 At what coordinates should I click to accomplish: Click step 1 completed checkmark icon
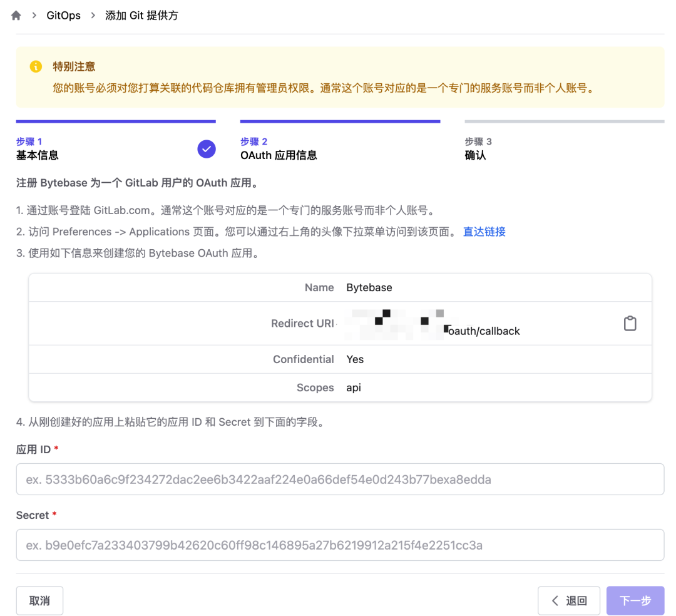[207, 149]
